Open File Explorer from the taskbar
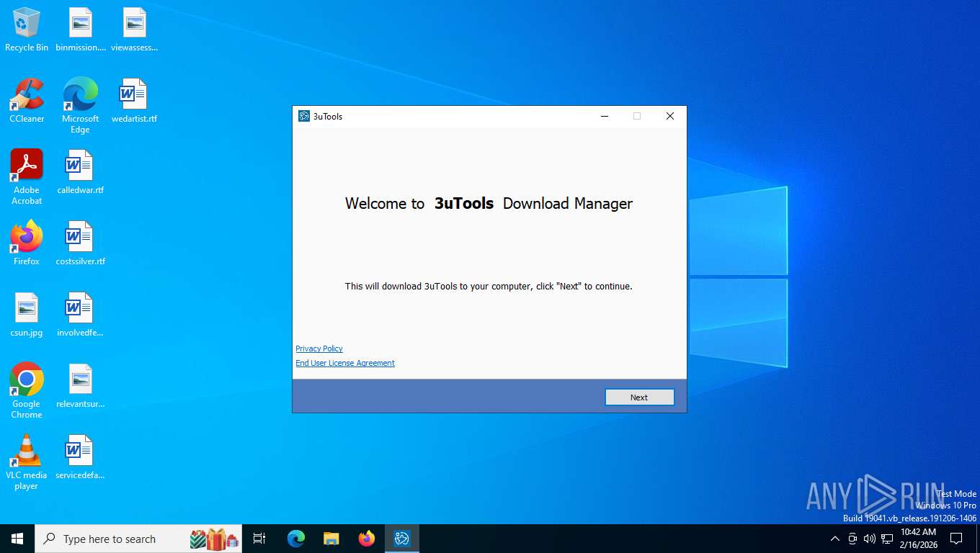The height and width of the screenshot is (553, 980). point(331,539)
